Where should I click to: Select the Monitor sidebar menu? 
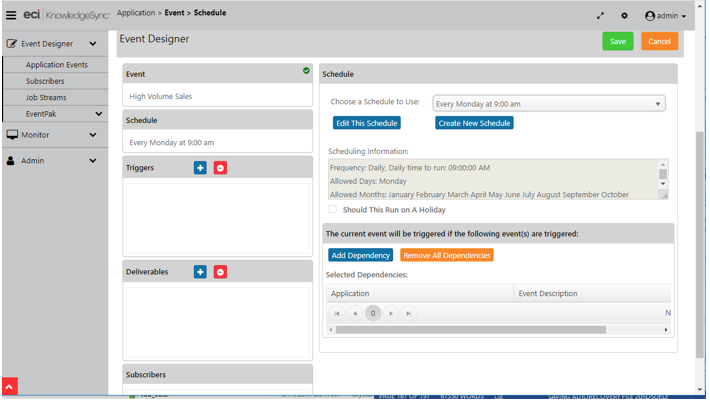35,135
